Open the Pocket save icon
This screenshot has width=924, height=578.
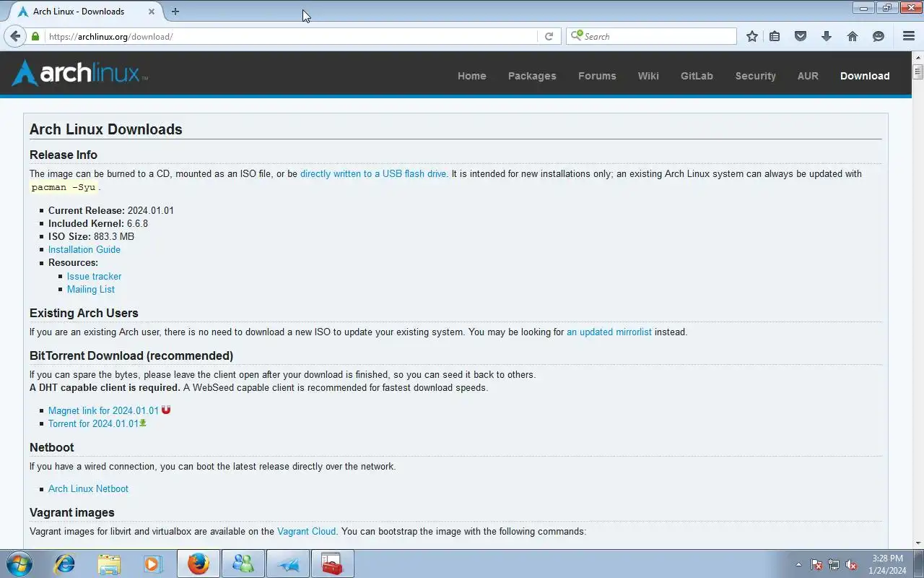(x=801, y=36)
